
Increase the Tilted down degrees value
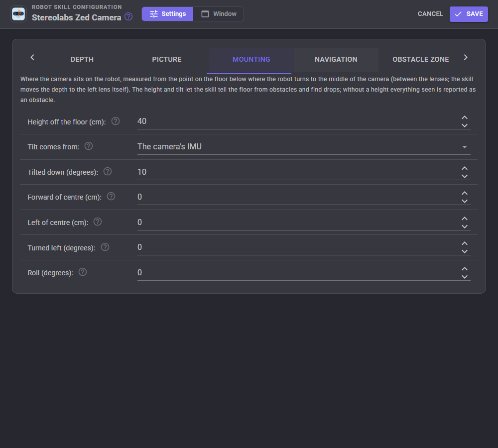click(464, 168)
